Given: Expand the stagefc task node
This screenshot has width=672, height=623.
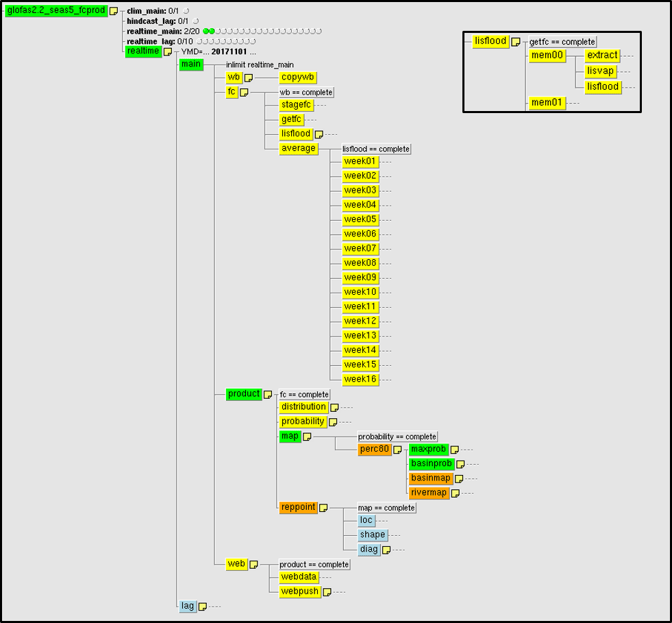Looking at the screenshot, I should tap(297, 105).
